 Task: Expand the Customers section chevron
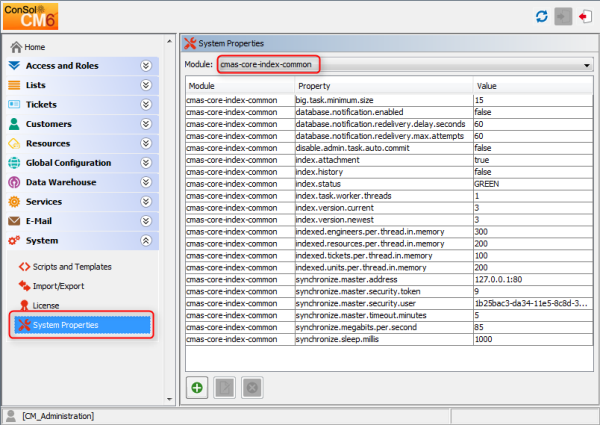(x=146, y=124)
